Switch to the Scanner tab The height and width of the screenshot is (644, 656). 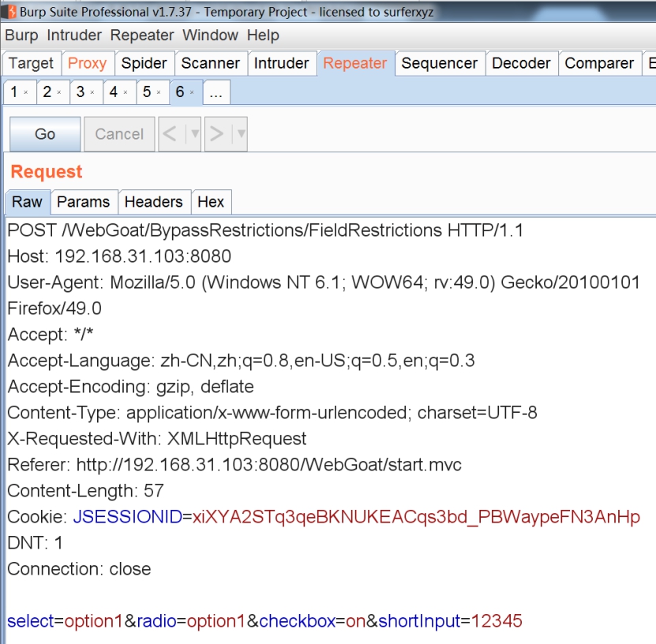[211, 64]
